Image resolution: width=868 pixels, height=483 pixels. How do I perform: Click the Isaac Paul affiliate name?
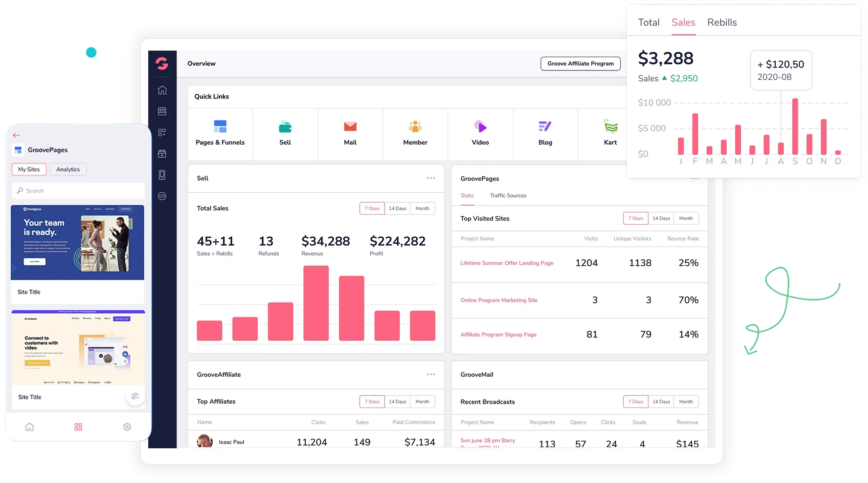click(232, 442)
